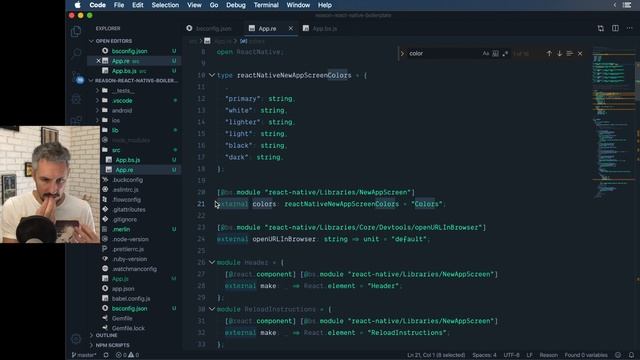The image size is (640, 360).
Task: Close App.re in Open Editors list
Action: coord(98,61)
